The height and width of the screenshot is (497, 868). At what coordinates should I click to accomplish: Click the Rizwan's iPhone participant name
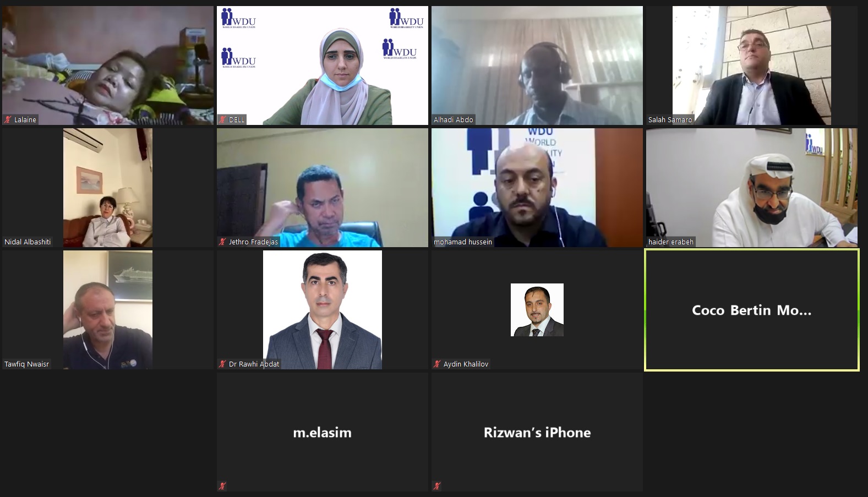point(537,433)
